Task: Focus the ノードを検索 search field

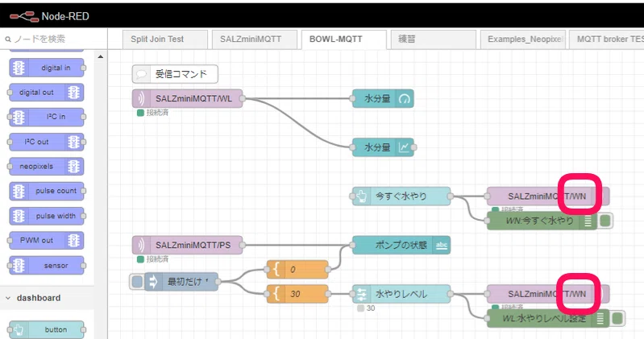Action: click(x=53, y=39)
